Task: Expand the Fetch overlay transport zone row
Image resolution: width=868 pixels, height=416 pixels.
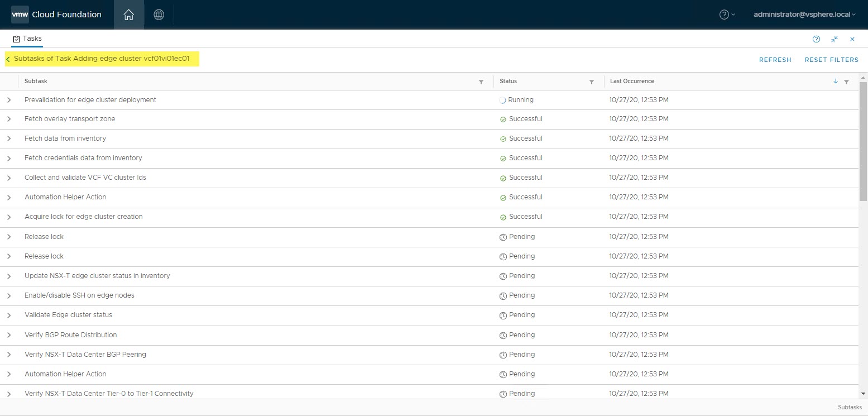Action: tap(9, 119)
